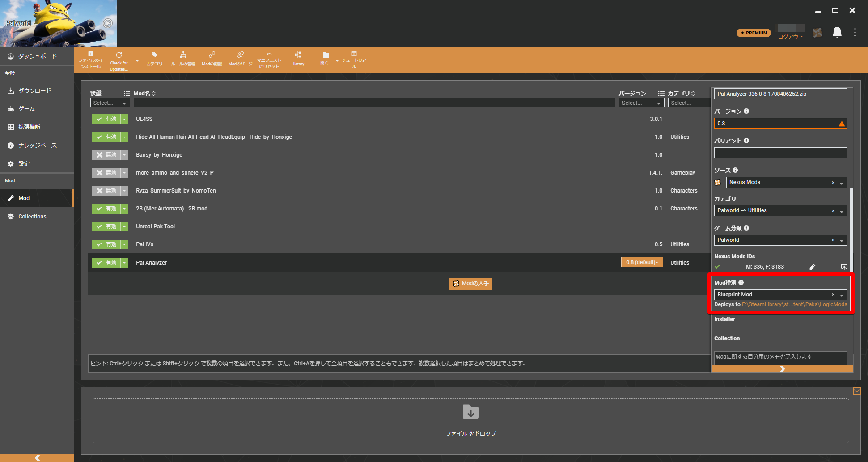Click the ファイルのインストール install icon
Viewport: 868px width, 462px height.
click(90, 60)
